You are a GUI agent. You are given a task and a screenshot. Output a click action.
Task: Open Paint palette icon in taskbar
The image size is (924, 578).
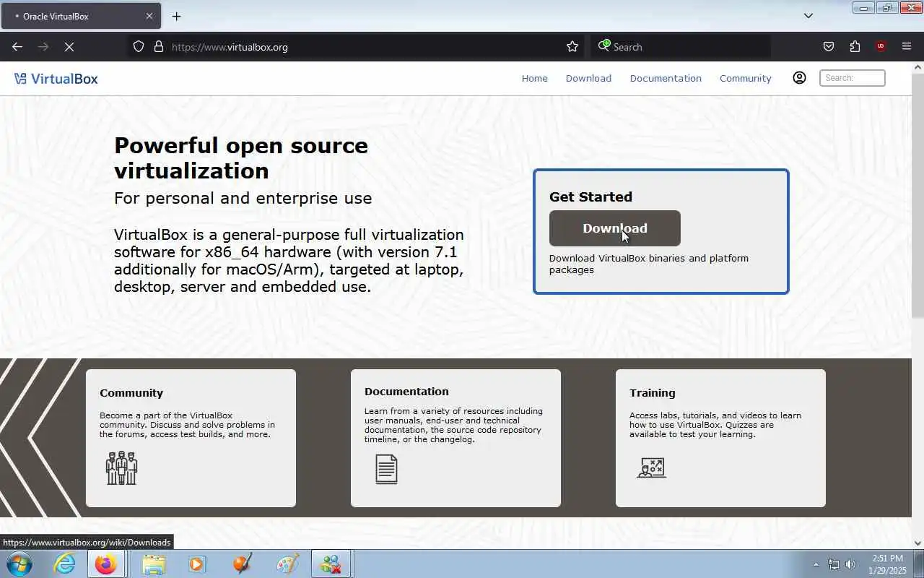[287, 564]
